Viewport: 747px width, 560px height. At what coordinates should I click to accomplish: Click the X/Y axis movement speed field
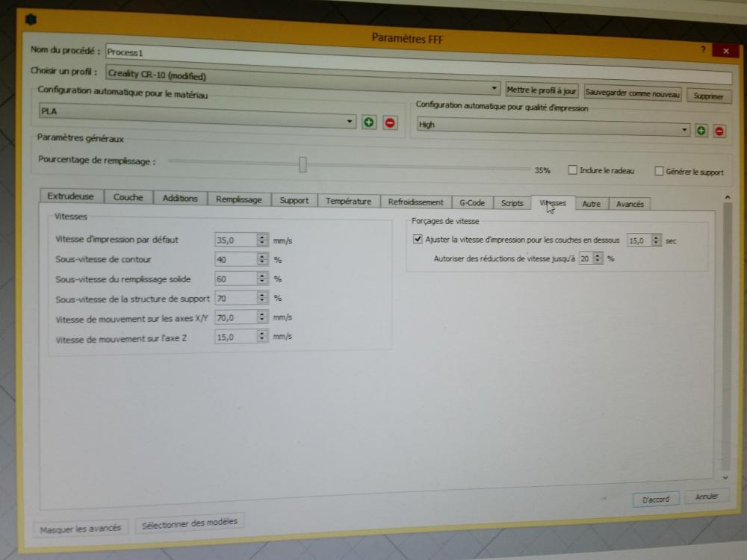[236, 317]
